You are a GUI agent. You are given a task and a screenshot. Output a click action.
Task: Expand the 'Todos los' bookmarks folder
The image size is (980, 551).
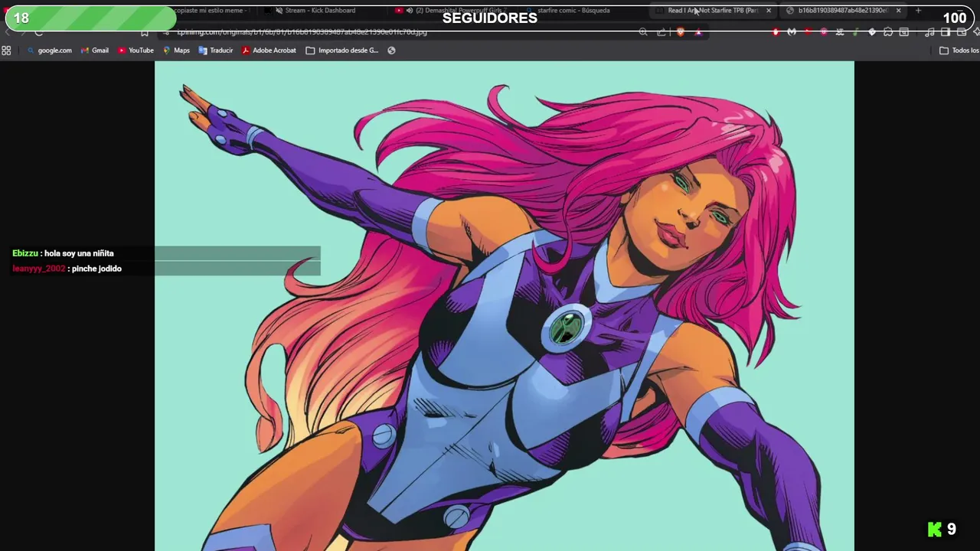[959, 51]
